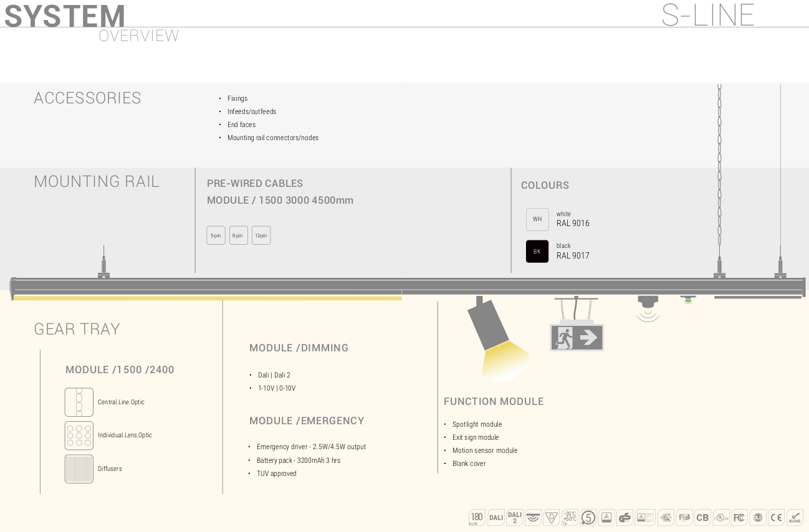The height and width of the screenshot is (532, 809).
Task: Click the motion sensor module illustration
Action: 648,308
